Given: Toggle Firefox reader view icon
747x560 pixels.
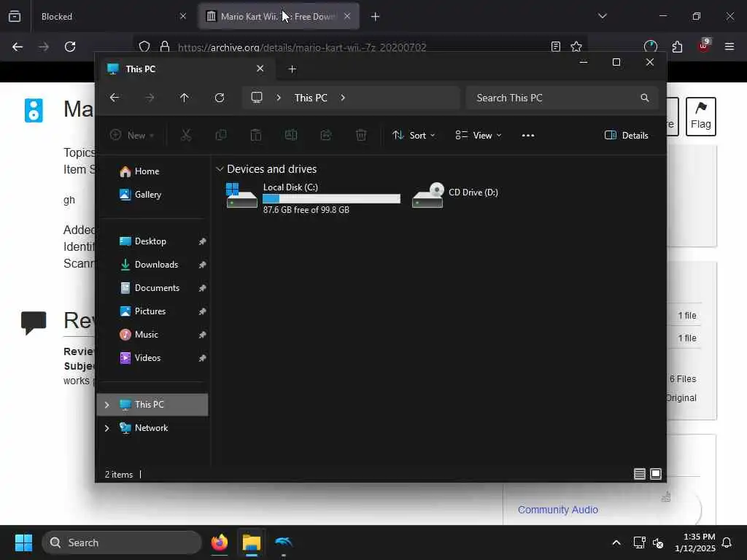Looking at the screenshot, I should click(555, 47).
